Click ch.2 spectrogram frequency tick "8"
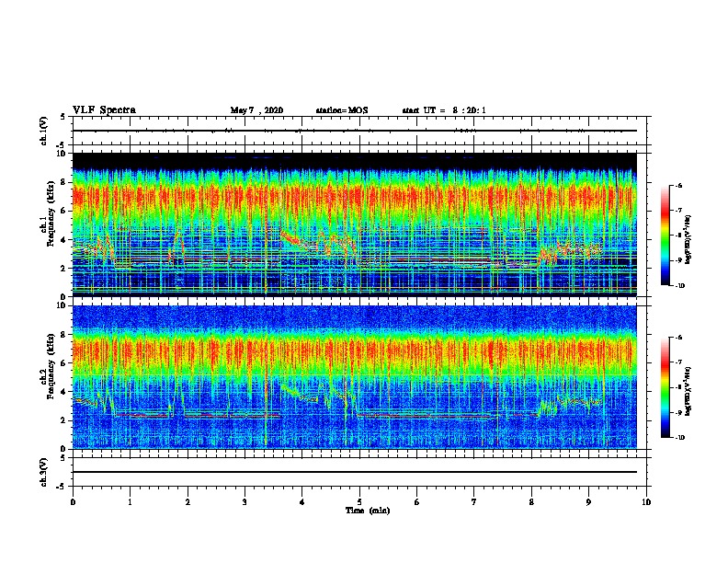The height and width of the screenshot is (563, 728). (x=64, y=335)
